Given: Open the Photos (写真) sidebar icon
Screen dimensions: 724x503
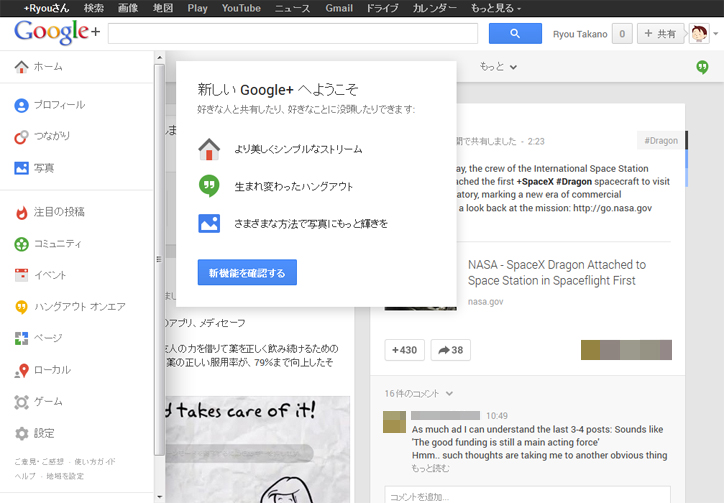Looking at the screenshot, I should (21, 168).
